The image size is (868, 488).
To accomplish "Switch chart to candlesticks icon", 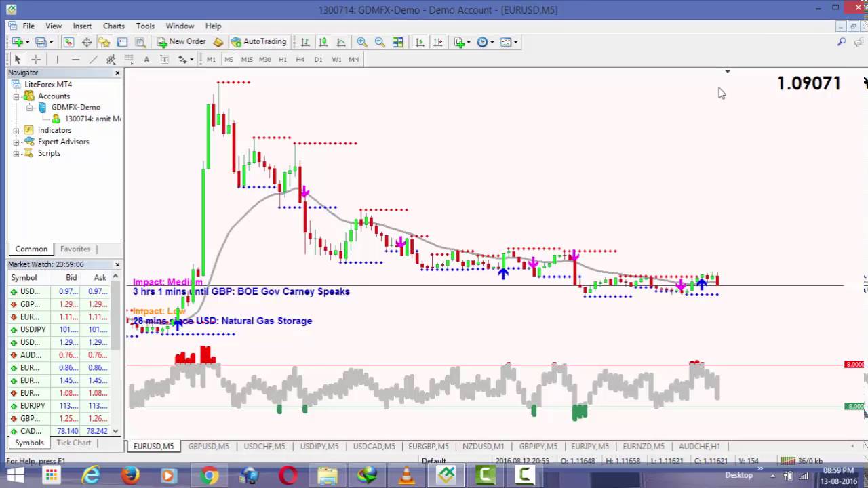I will 323,42.
